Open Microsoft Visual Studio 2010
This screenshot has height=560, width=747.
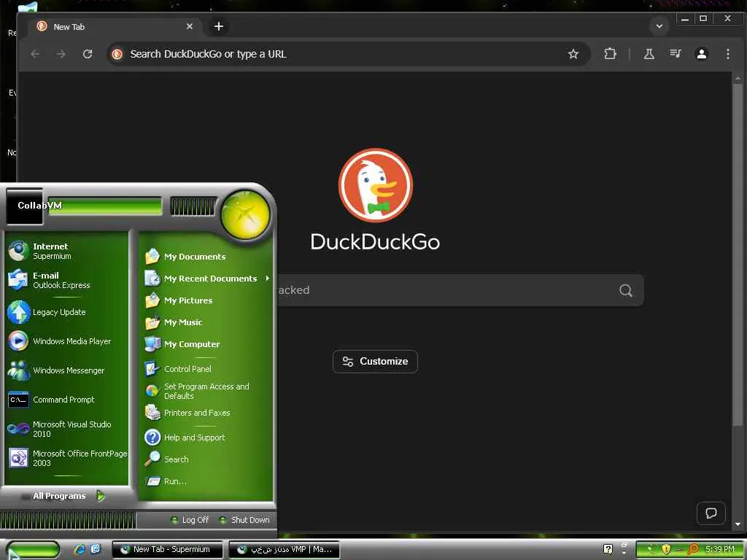66,429
